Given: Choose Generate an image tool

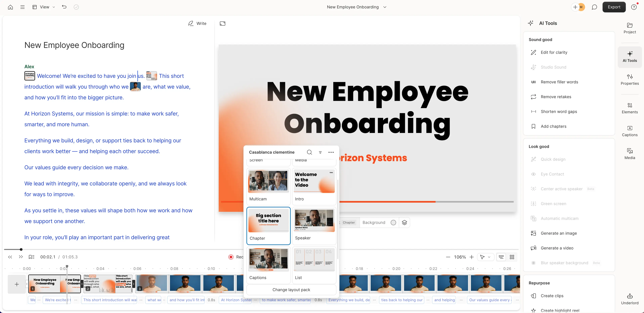Looking at the screenshot, I should (x=559, y=233).
